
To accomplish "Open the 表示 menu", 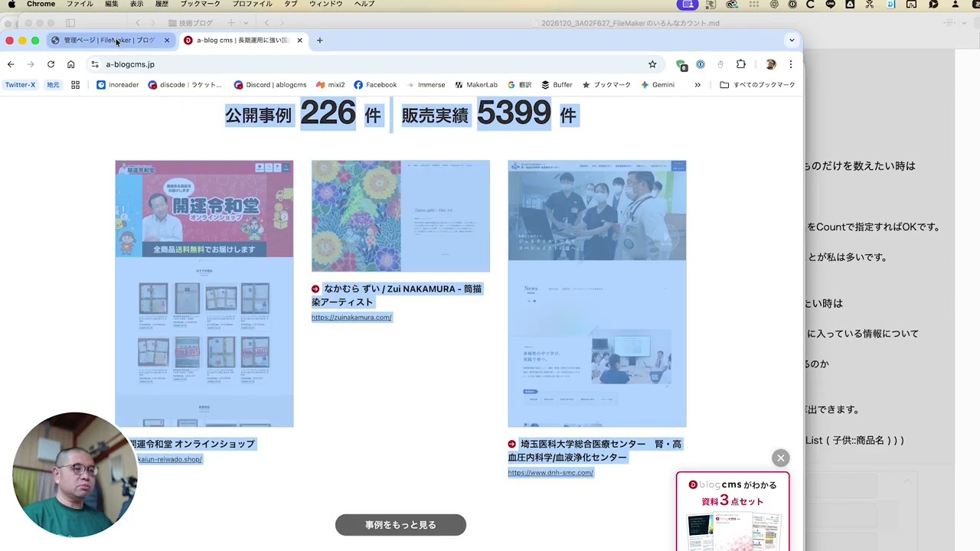I will (x=136, y=5).
